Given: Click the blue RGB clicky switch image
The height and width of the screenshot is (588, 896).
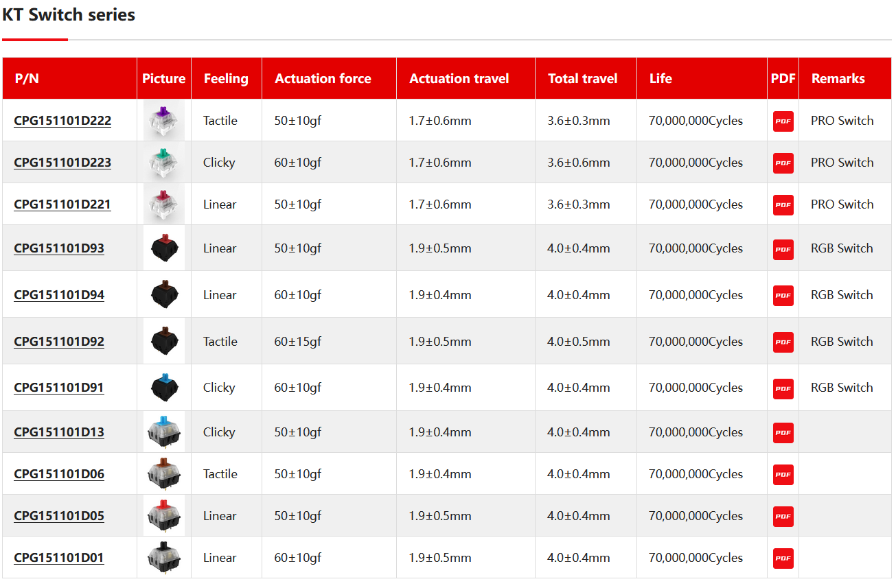Looking at the screenshot, I should pos(164,388).
